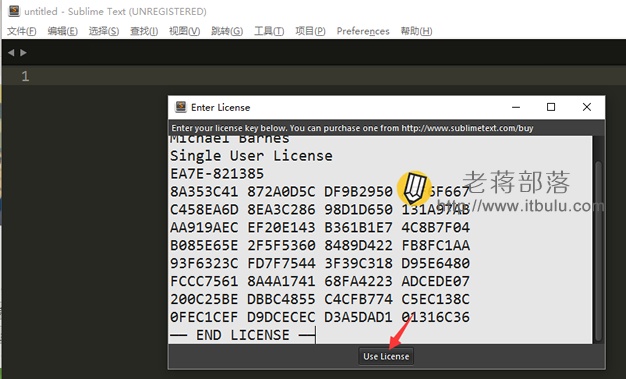Open the 项目(P) menu

pyautogui.click(x=310, y=31)
